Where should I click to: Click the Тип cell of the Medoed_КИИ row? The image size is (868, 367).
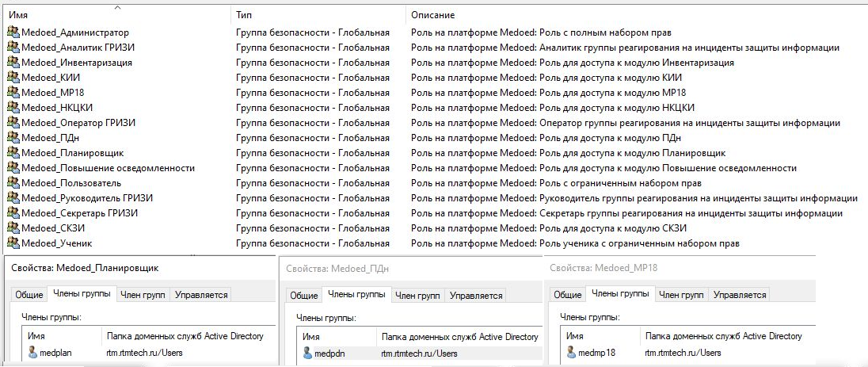313,78
